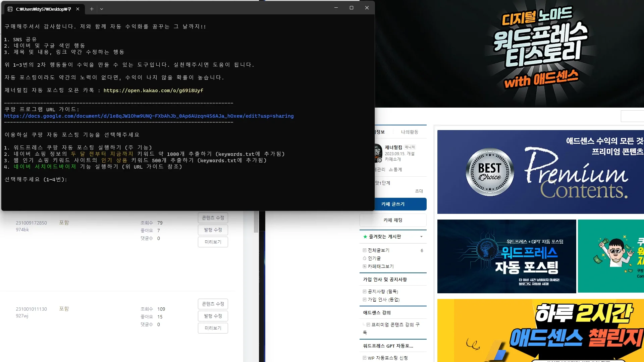Switch to the 나의활동 tab

pos(410,132)
